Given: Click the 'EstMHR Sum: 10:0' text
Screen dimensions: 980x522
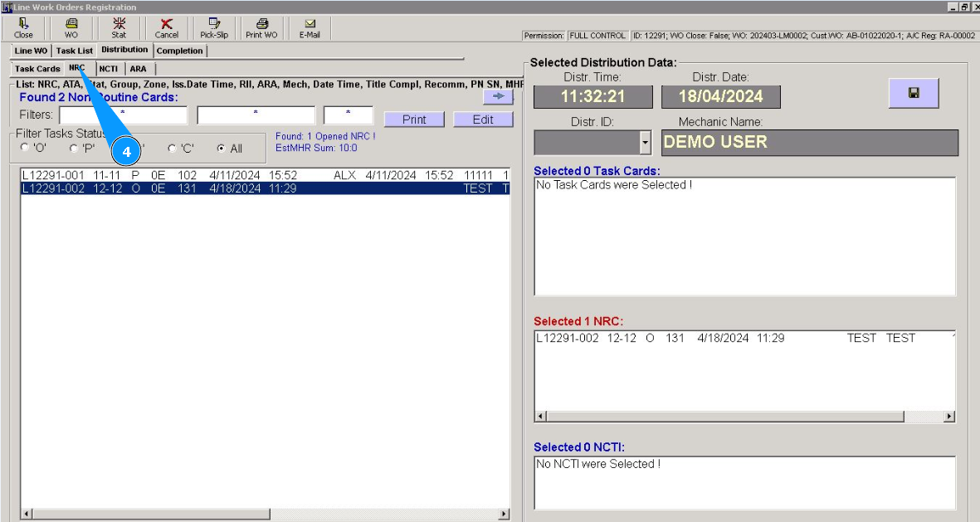Looking at the screenshot, I should point(316,149).
